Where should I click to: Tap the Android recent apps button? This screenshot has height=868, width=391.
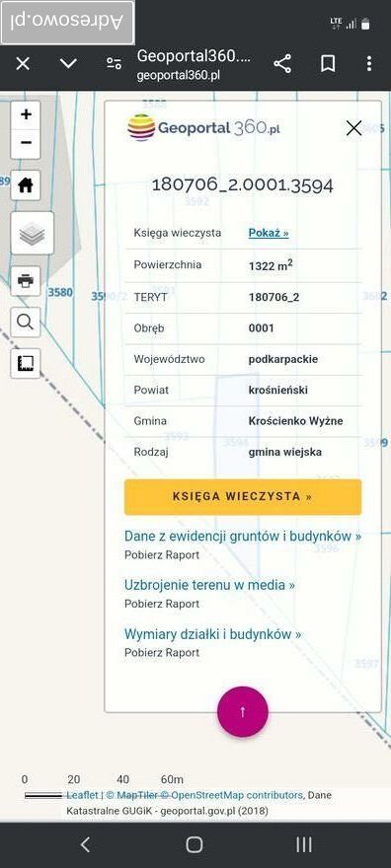tap(304, 844)
